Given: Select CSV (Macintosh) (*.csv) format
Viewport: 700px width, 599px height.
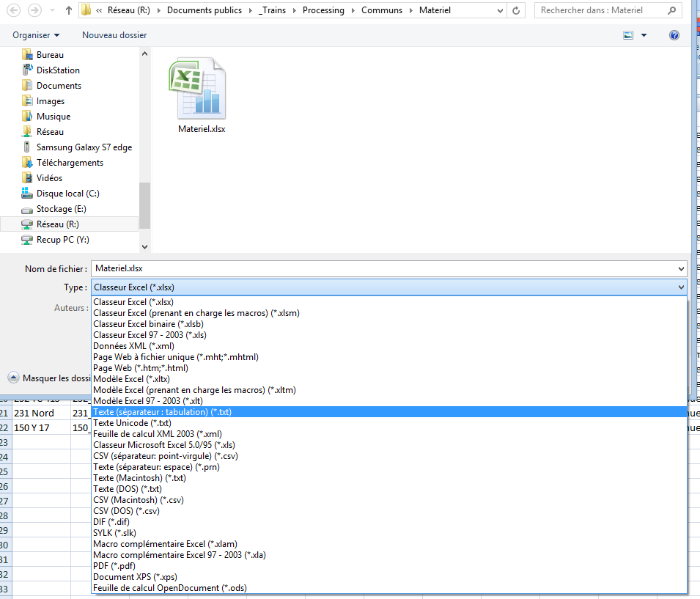Looking at the screenshot, I should (x=388, y=500).
